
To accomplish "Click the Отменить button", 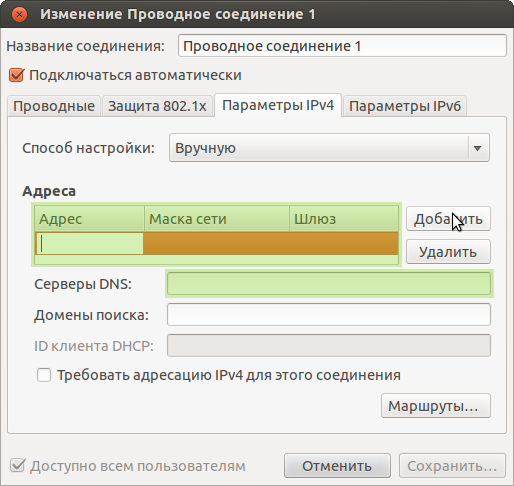I will click(x=337, y=466).
